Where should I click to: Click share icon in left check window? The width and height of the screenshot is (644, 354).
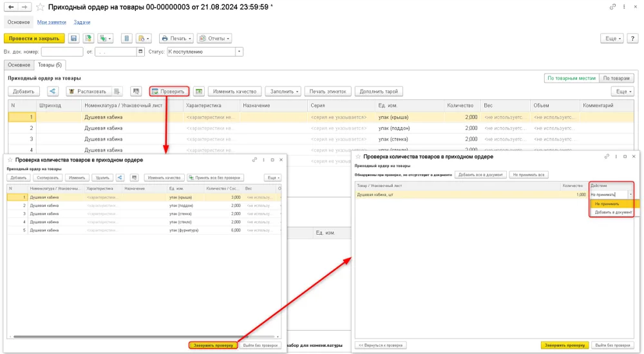coord(120,177)
